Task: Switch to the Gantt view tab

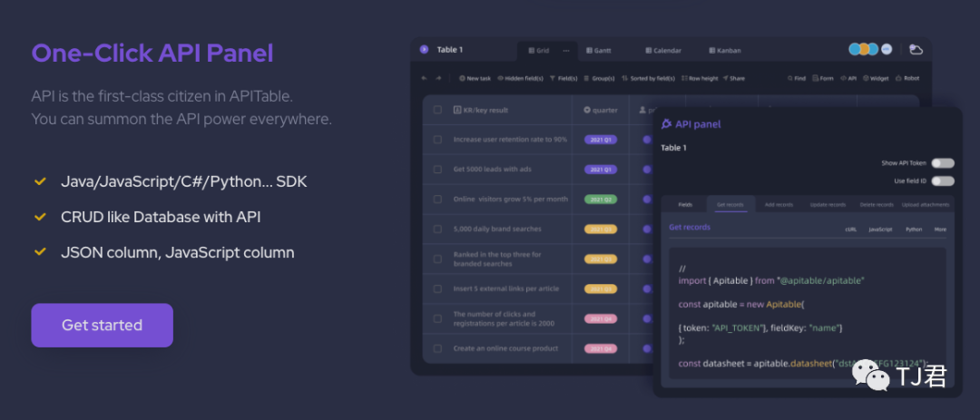Action: [598, 51]
